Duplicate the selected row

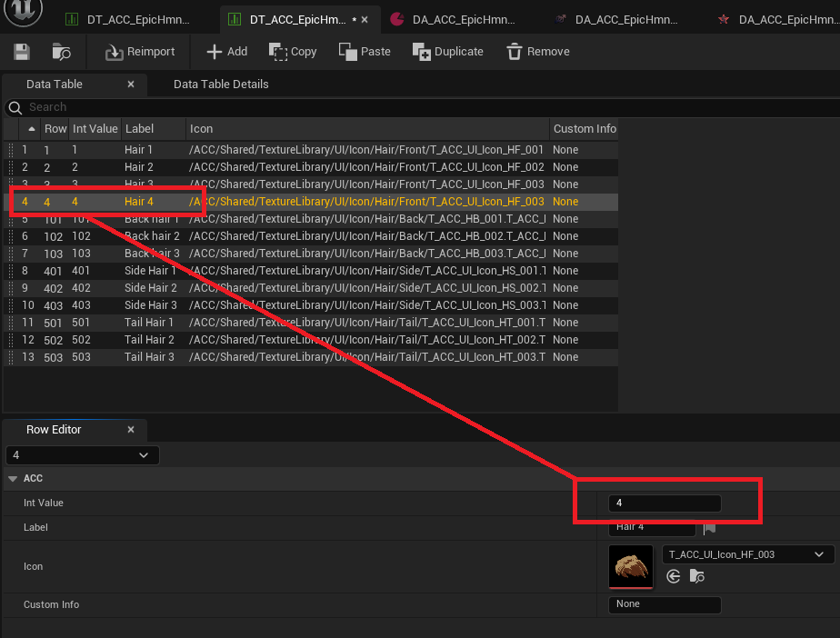pos(447,51)
